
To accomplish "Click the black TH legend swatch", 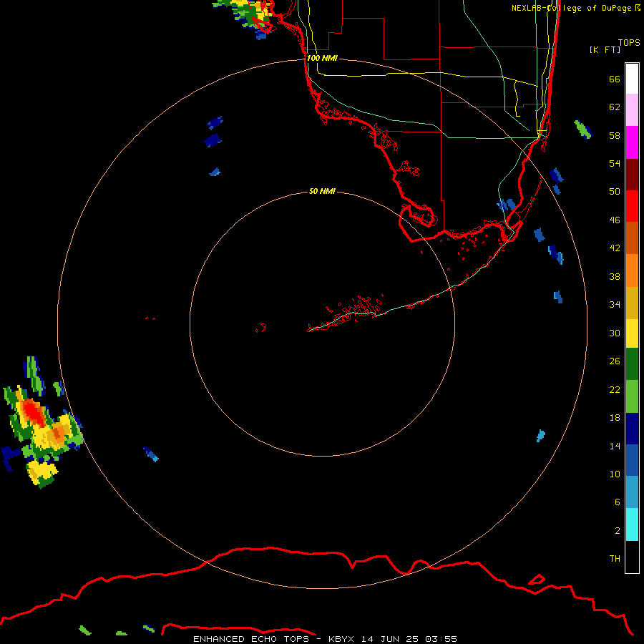I will pos(632,557).
